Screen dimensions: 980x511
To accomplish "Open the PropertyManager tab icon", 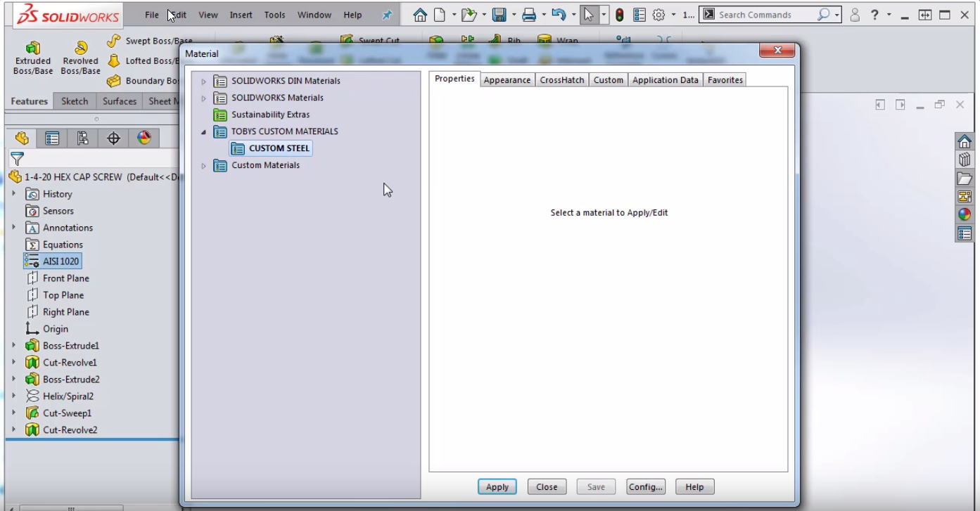I will (x=52, y=138).
